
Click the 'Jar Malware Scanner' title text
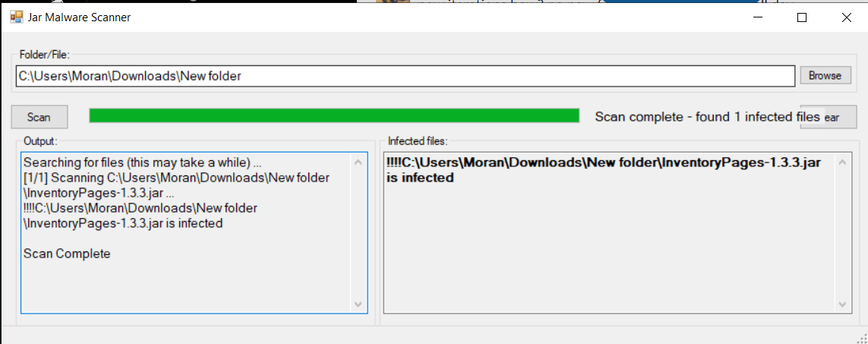click(79, 17)
